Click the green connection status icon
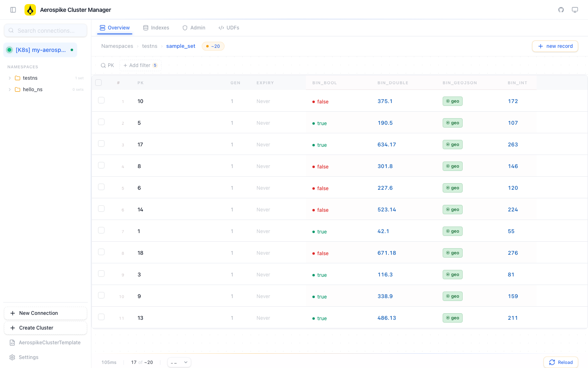Viewport: 588px width, 368px height. point(9,50)
